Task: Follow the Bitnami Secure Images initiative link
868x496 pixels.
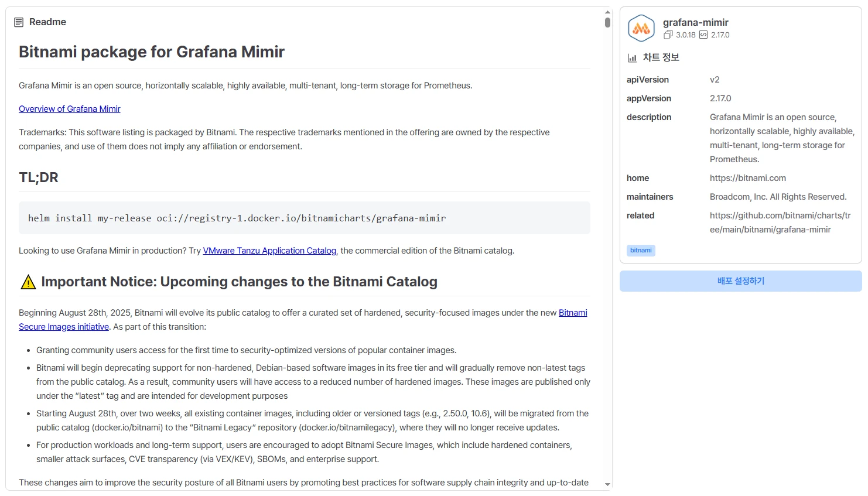Action: 64,327
